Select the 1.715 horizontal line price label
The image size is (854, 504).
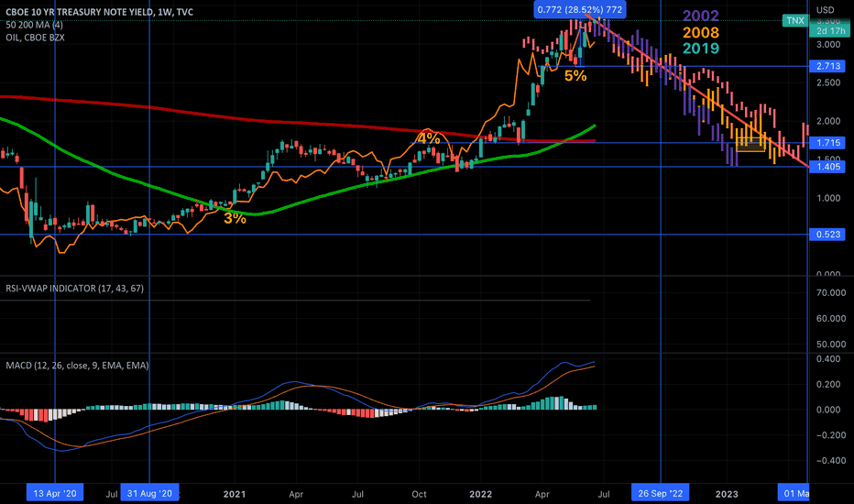tap(827, 143)
